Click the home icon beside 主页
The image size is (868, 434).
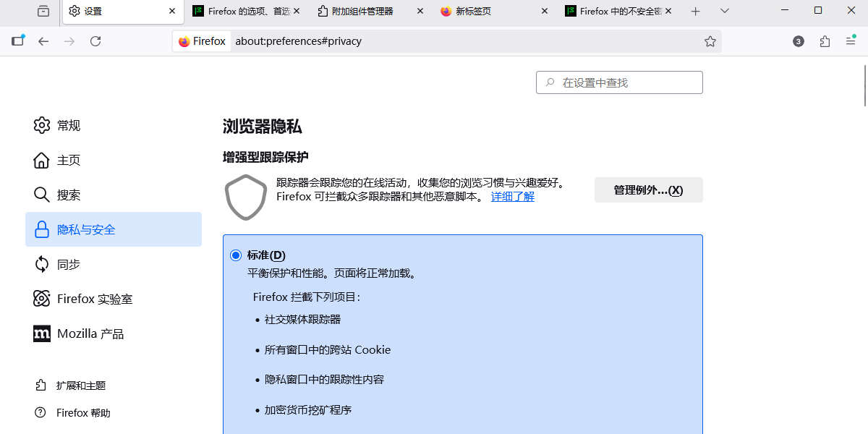pyautogui.click(x=42, y=160)
